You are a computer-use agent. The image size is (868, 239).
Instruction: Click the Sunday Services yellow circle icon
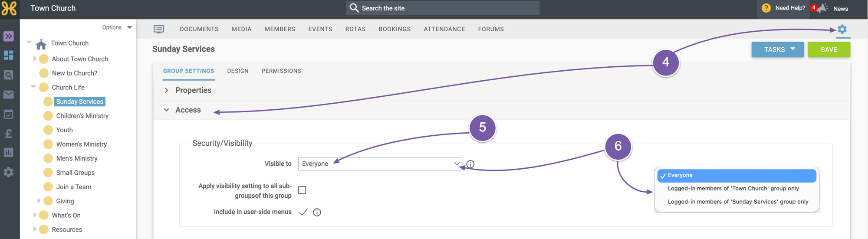[48, 101]
